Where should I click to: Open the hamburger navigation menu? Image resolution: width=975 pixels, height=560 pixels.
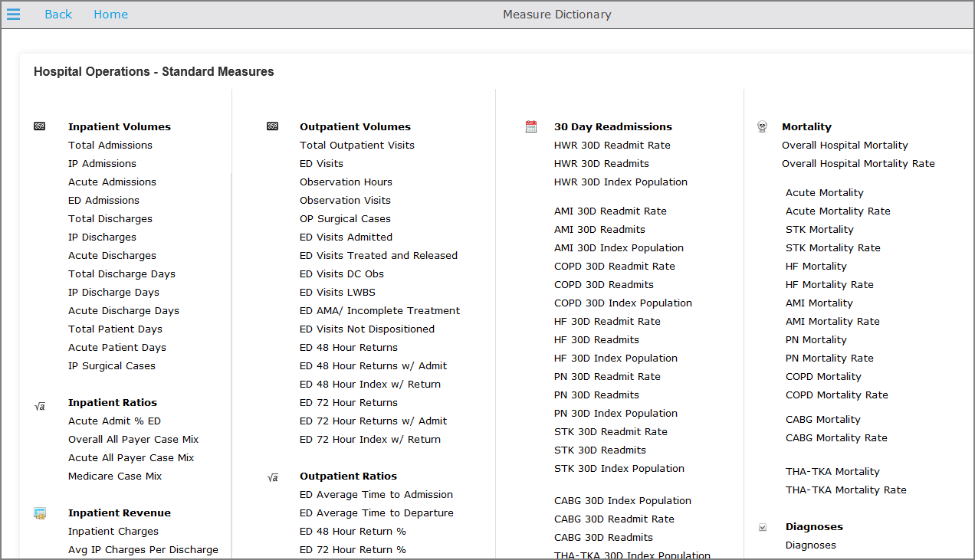(14, 14)
